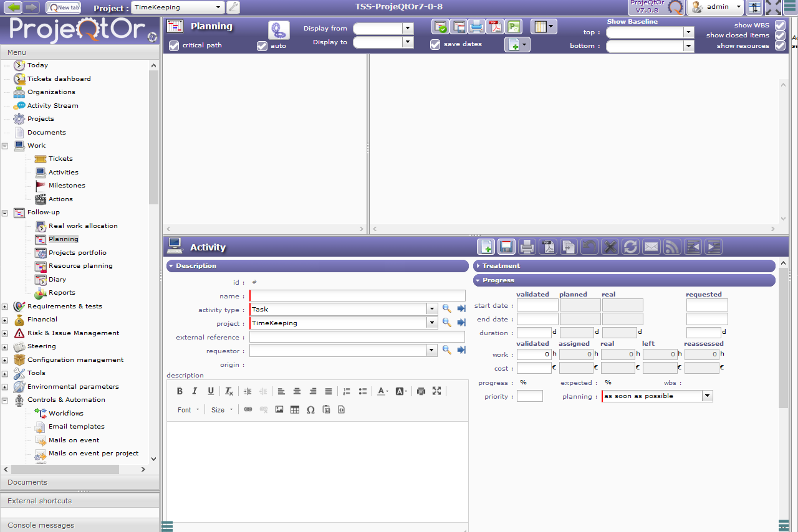
Task: Click the refresh icon in Activity toolbar
Action: pos(630,247)
